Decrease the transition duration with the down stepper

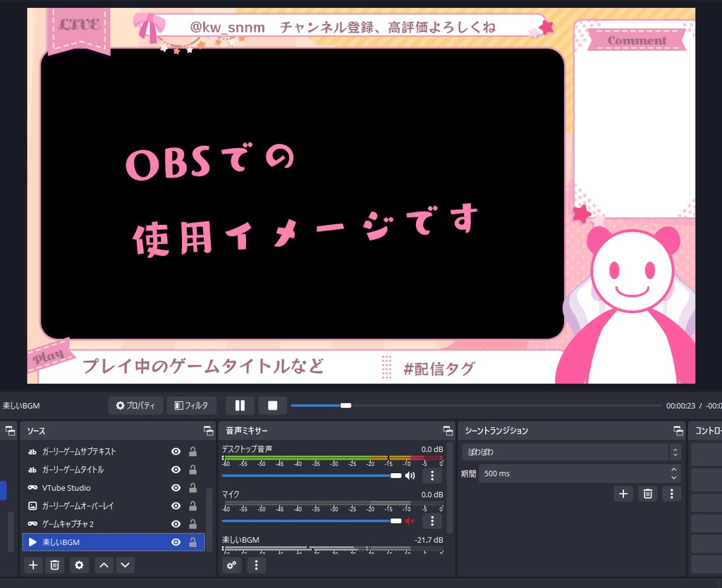pos(673,477)
